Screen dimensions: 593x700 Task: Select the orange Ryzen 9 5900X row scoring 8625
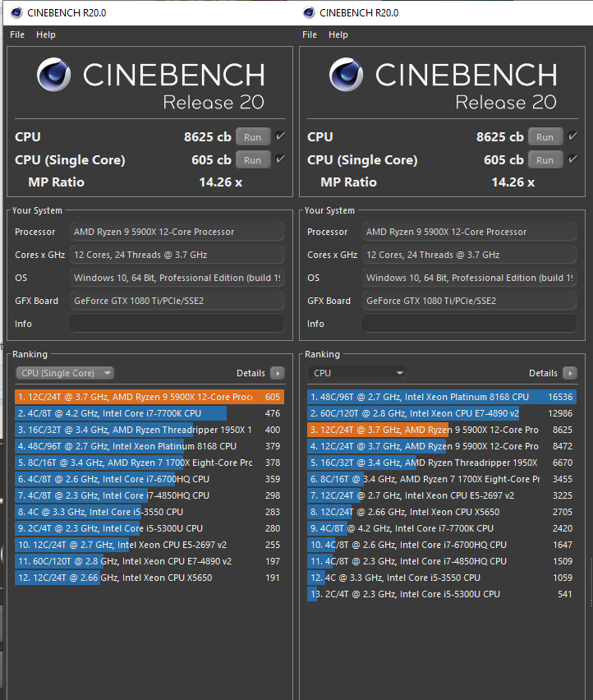(x=442, y=430)
